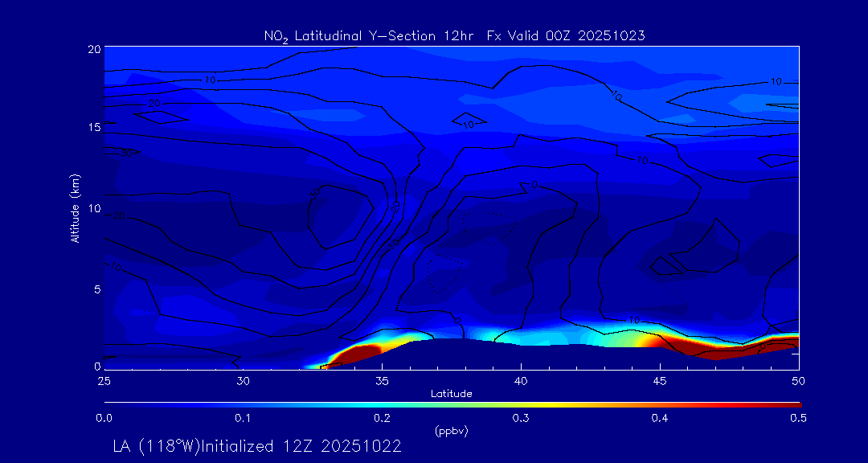Click the dotted contour near latitude 37
Screen dimensions: 868x463
(444, 273)
